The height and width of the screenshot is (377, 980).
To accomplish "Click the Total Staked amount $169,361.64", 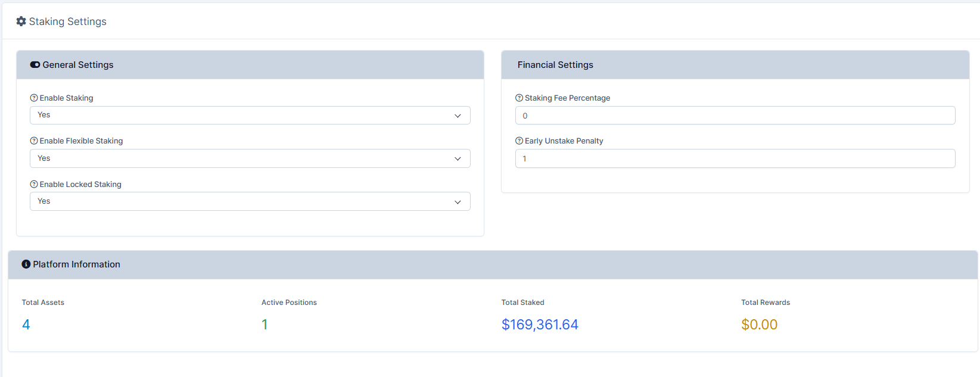I will [540, 325].
